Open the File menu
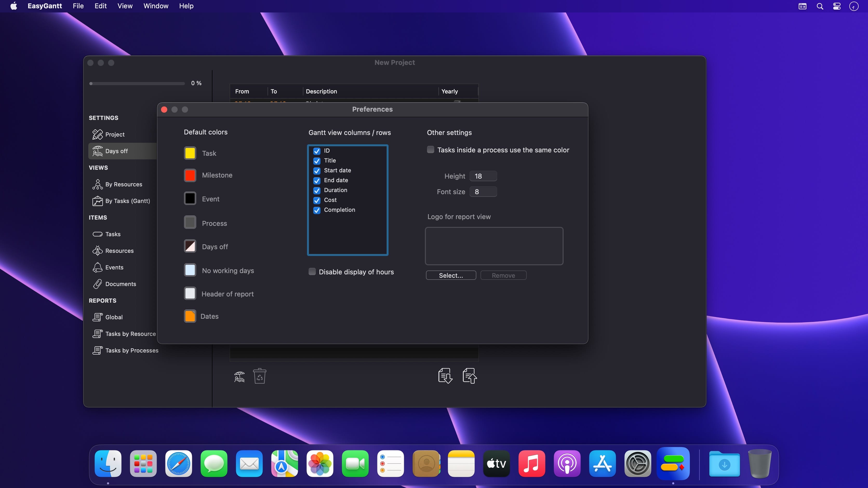 [x=78, y=6]
